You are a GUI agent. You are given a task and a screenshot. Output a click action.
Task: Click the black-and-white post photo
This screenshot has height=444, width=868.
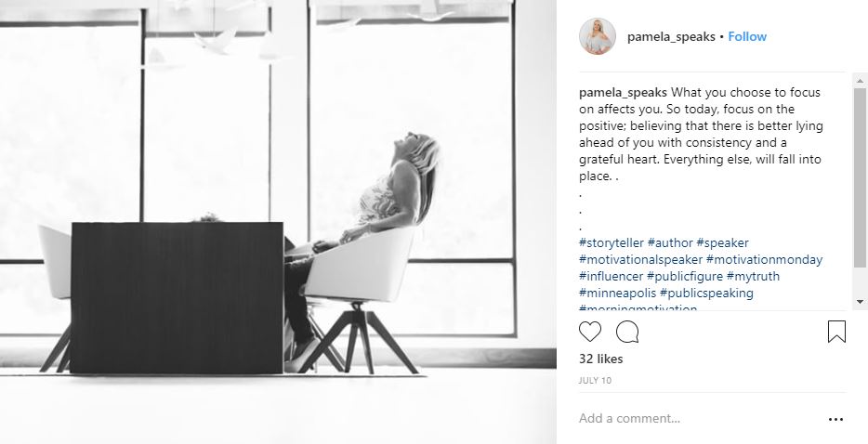point(278,222)
